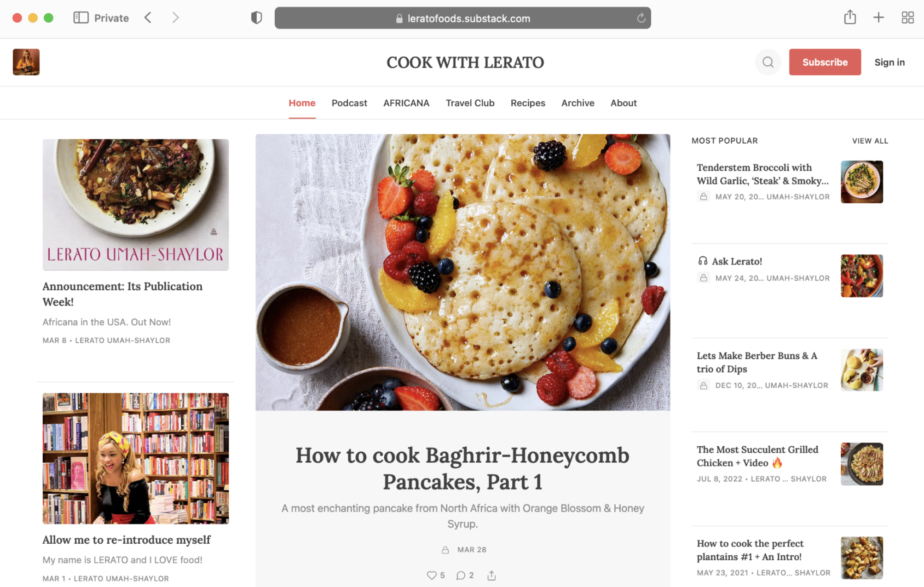924x587 pixels.
Task: Open the privacy shield report icon
Action: click(256, 17)
